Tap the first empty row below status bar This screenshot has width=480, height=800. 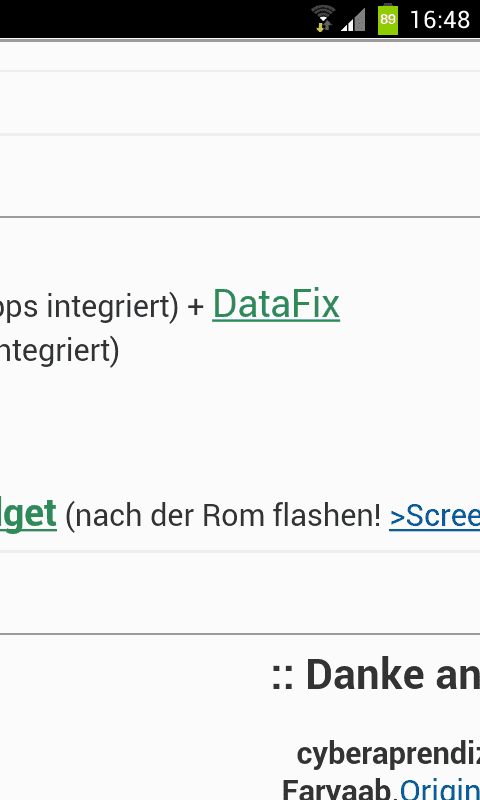tap(240, 56)
